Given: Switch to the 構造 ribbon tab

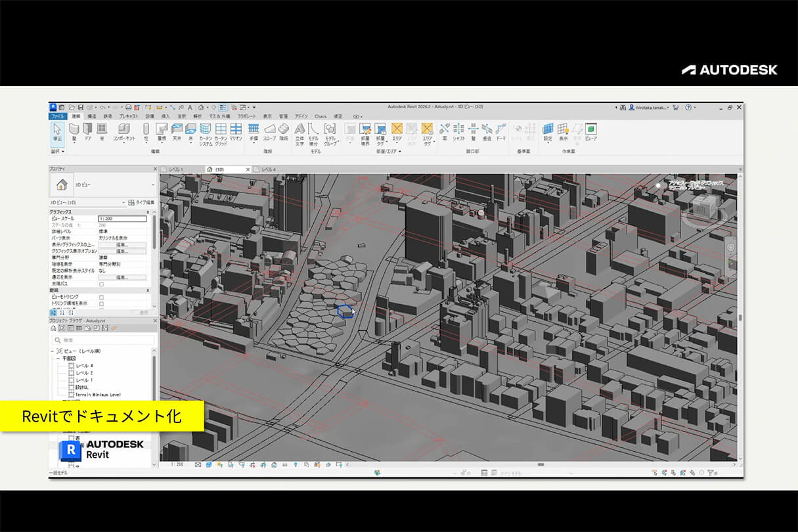Looking at the screenshot, I should (92, 116).
